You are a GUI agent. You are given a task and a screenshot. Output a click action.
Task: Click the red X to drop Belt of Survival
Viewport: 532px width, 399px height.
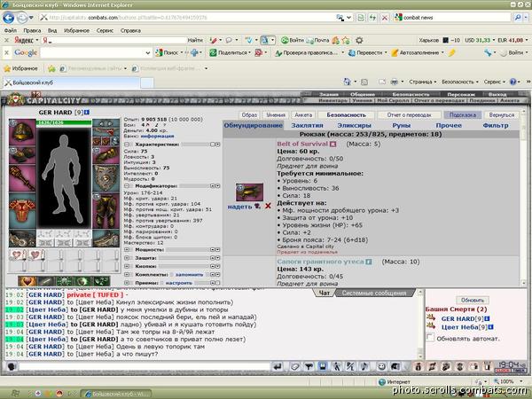point(268,206)
